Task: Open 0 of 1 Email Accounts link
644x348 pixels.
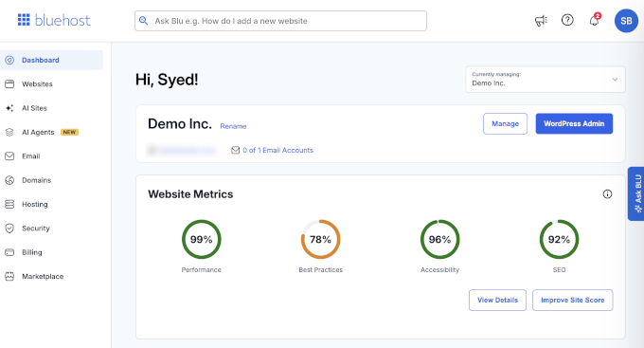Action: click(277, 150)
